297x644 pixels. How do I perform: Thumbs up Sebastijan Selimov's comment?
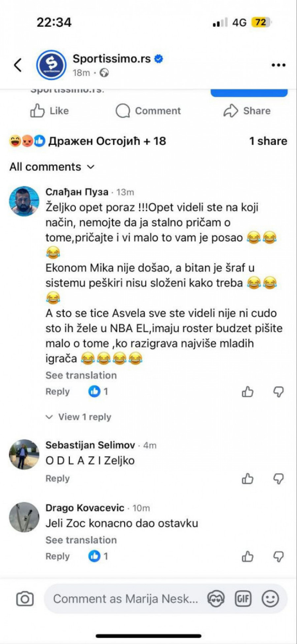(x=247, y=479)
